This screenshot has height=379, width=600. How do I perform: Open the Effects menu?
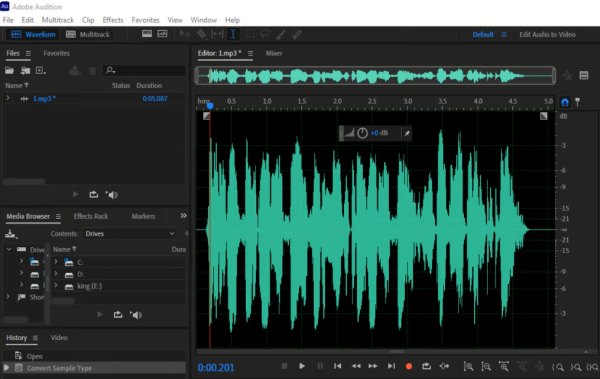coord(113,20)
